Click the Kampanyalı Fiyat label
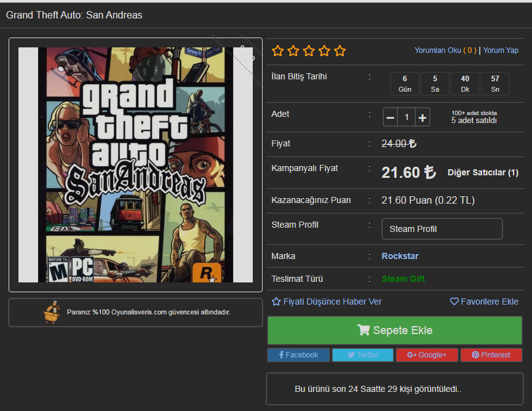This screenshot has height=411, width=532. [304, 169]
